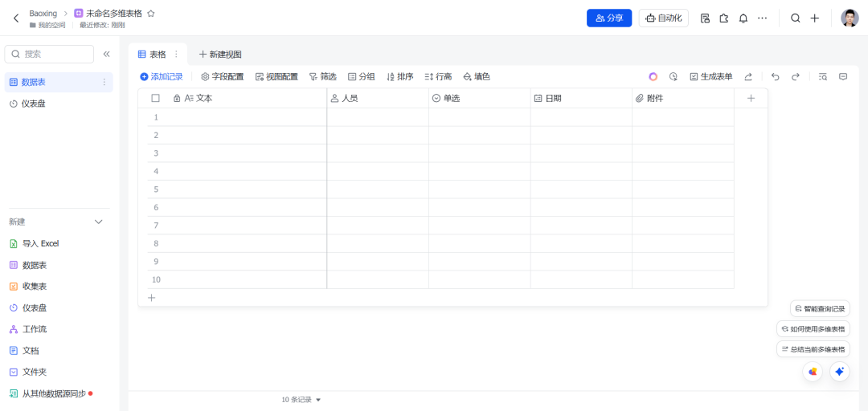Click the blue 分享 button

(609, 18)
